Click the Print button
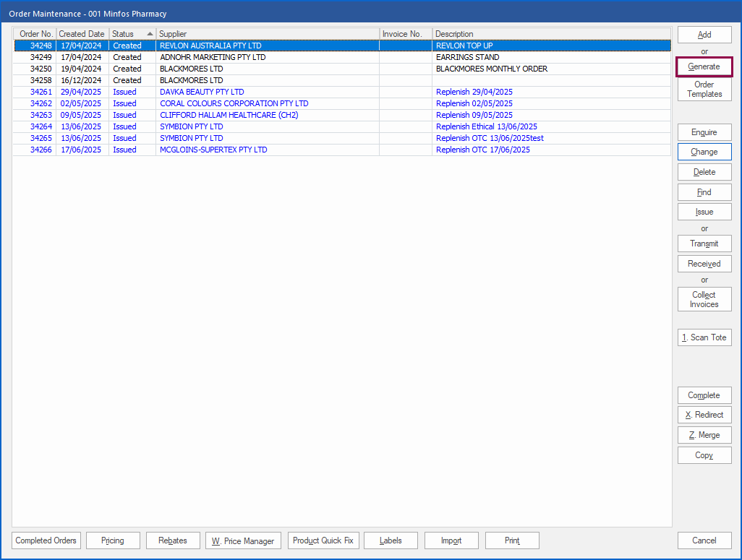 point(512,540)
